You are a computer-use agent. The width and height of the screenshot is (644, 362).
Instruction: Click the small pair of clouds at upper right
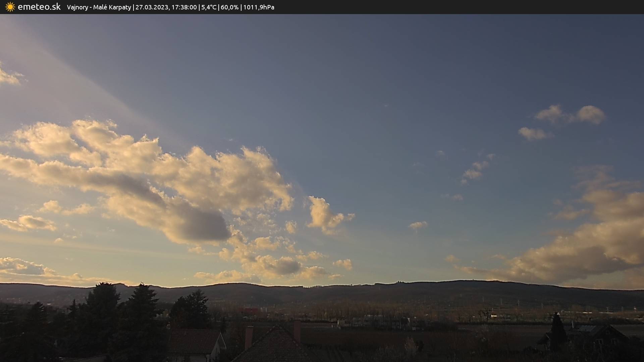pyautogui.click(x=570, y=115)
